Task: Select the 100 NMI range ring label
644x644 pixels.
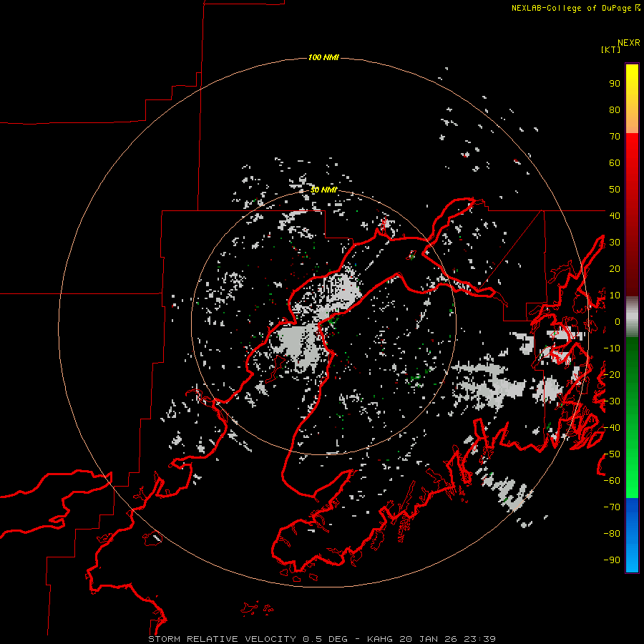Action: pos(323,57)
